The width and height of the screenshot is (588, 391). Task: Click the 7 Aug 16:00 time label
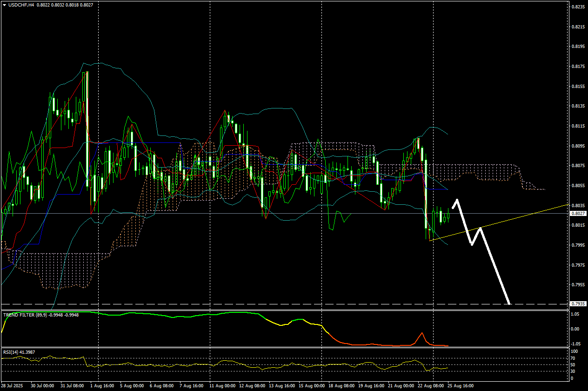(x=191, y=386)
